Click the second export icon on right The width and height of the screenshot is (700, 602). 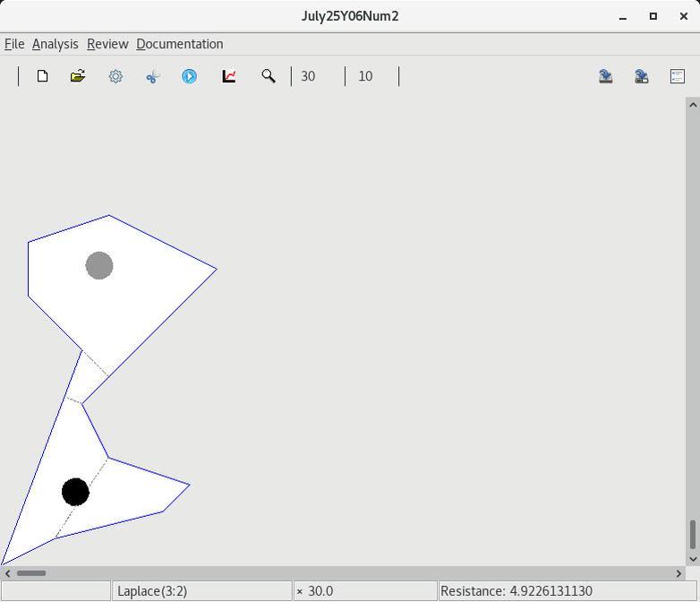[642, 76]
